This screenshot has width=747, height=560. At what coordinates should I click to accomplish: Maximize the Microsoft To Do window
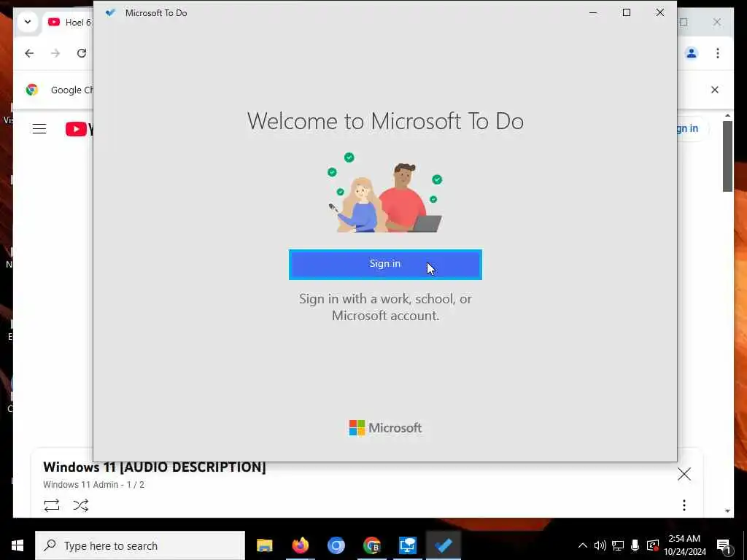click(627, 13)
